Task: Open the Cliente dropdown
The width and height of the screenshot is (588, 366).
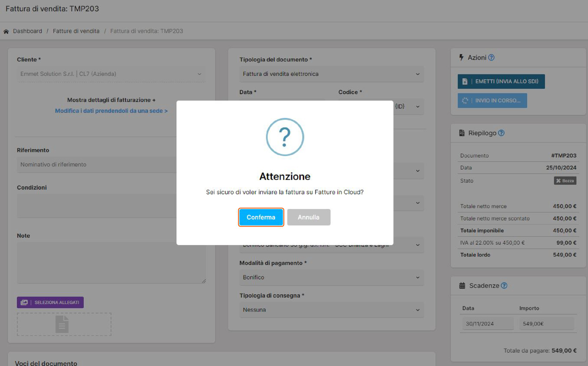Action: point(111,74)
